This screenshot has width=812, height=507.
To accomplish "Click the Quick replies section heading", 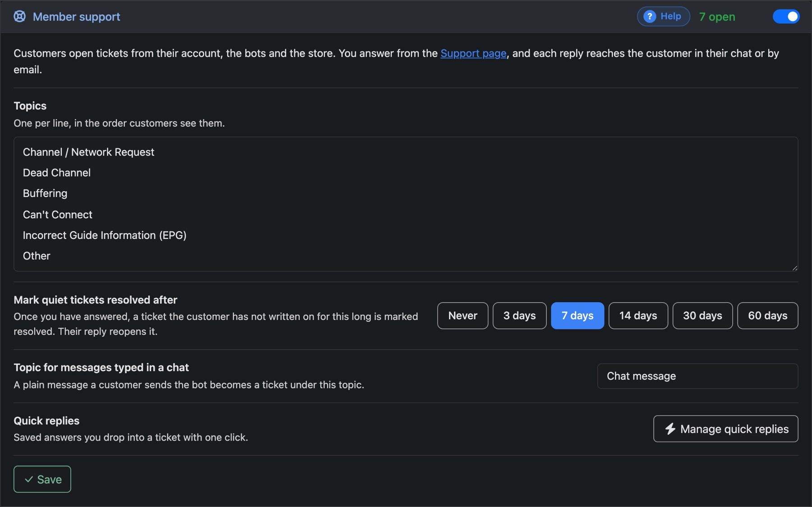I will point(46,420).
